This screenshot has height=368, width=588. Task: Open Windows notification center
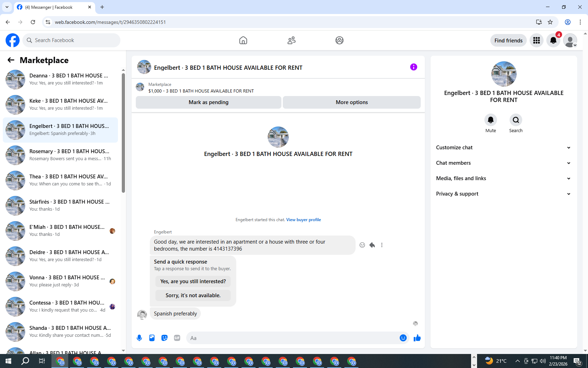click(x=577, y=361)
